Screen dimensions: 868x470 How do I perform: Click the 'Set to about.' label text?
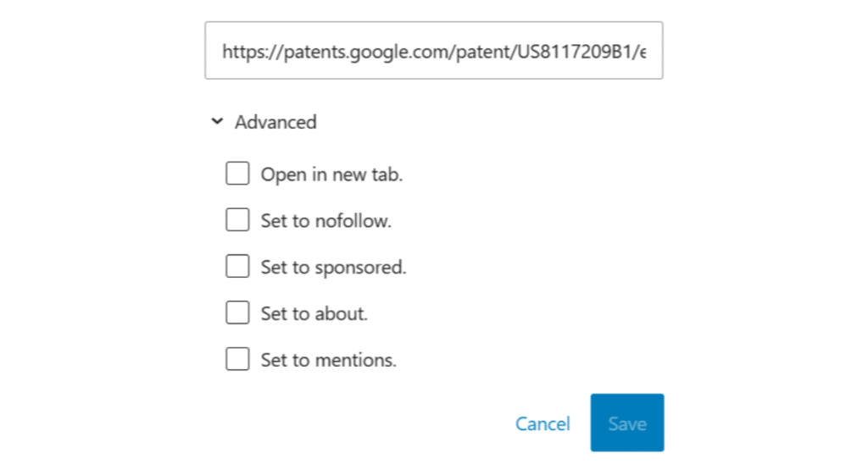314,313
